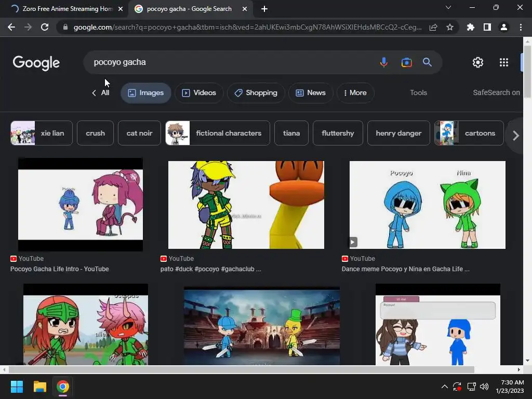This screenshot has height=399, width=532.
Task: Switch to the Zoro Free Anime Streaming tab
Action: [x=67, y=9]
